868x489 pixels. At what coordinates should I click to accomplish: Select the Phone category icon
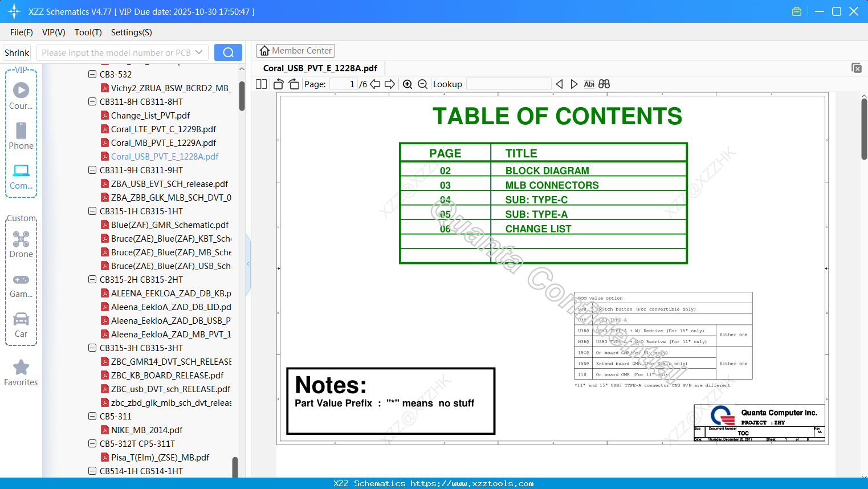pos(21,131)
